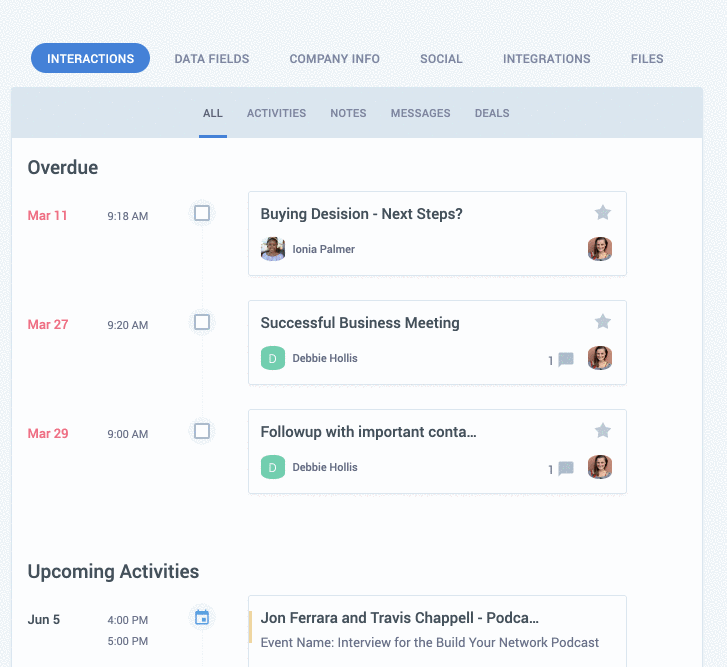This screenshot has height=667, width=727.
Task: Open Buying Desision - Next Steps? task
Action: 362,214
